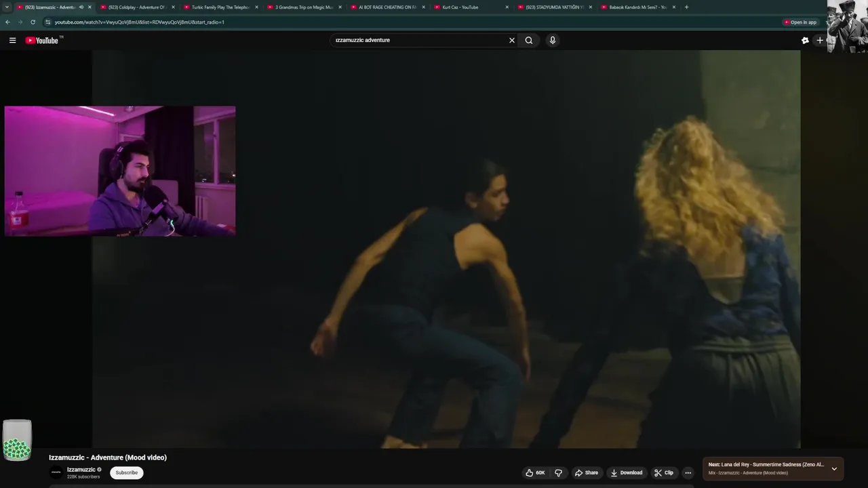The height and width of the screenshot is (488, 868).
Task: Open more actions three-dot menu
Action: [688, 472]
